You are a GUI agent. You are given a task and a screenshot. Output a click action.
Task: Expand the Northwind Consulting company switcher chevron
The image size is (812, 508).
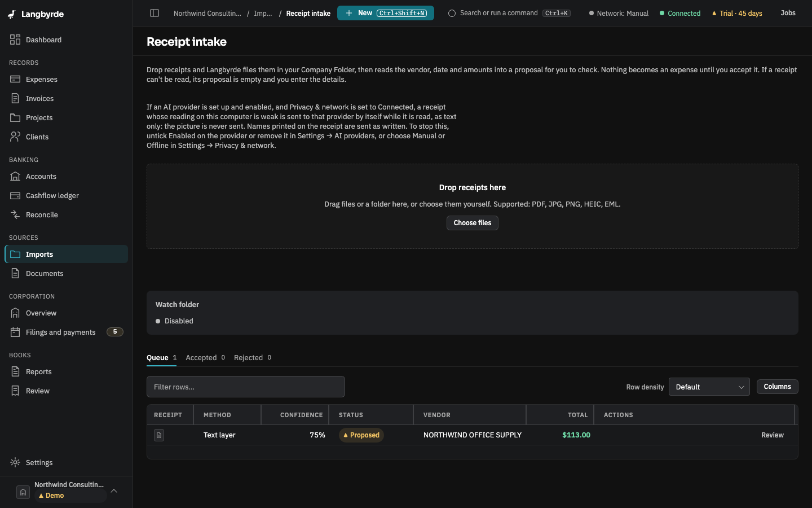point(114,491)
